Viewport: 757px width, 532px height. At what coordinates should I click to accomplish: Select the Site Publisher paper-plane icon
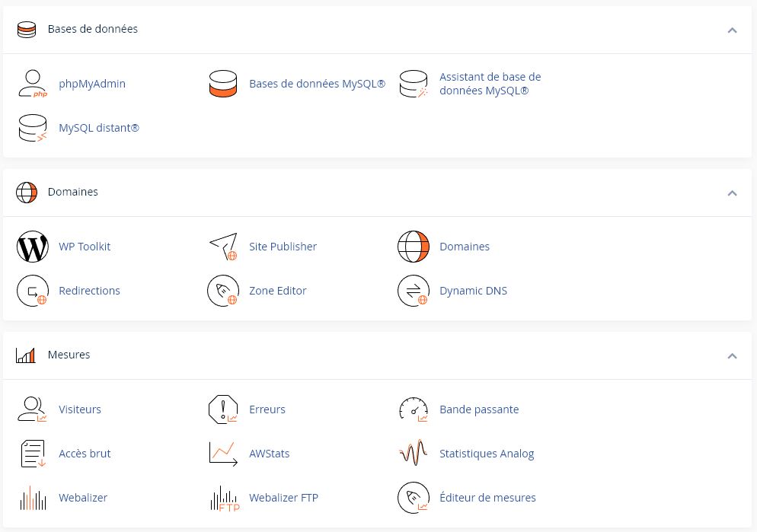pyautogui.click(x=223, y=247)
